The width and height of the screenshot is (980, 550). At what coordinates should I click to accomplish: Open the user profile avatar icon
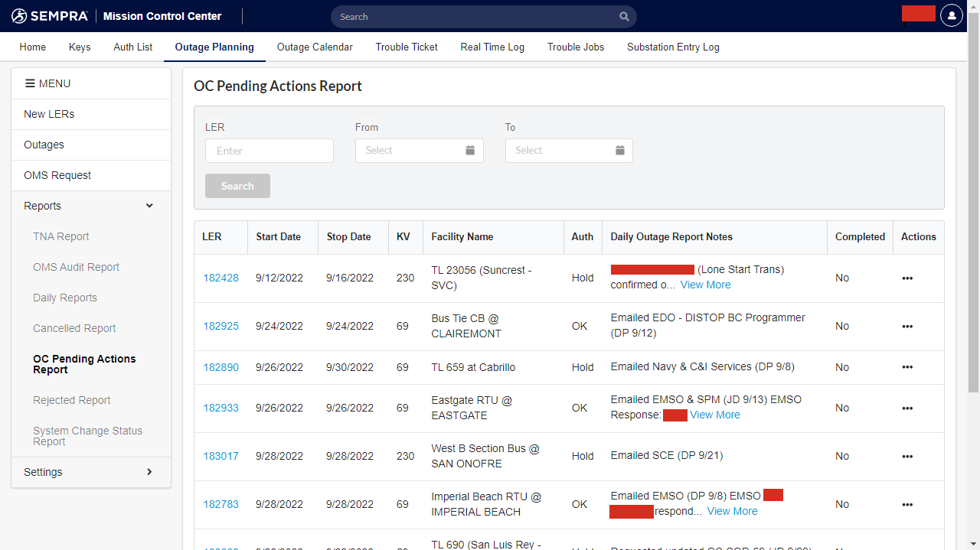(951, 15)
